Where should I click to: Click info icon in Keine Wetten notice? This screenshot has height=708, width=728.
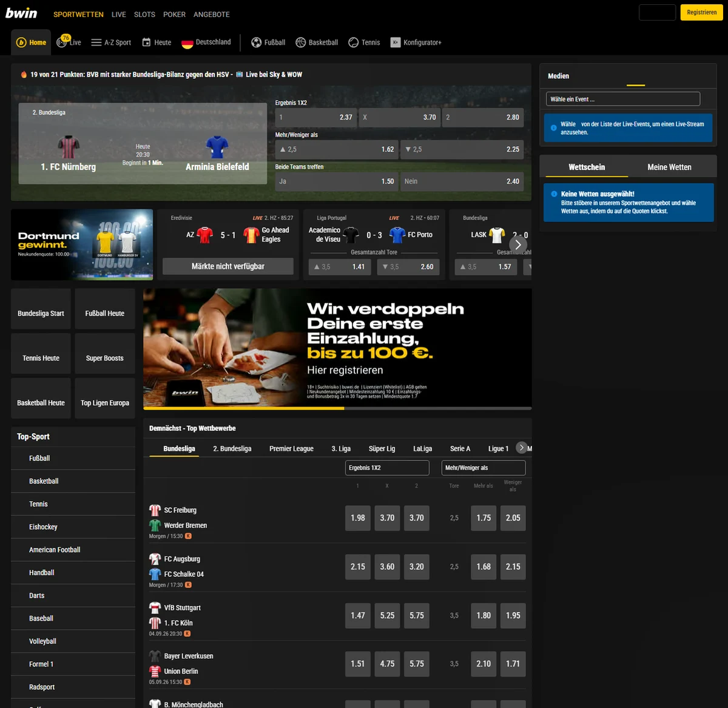554,194
